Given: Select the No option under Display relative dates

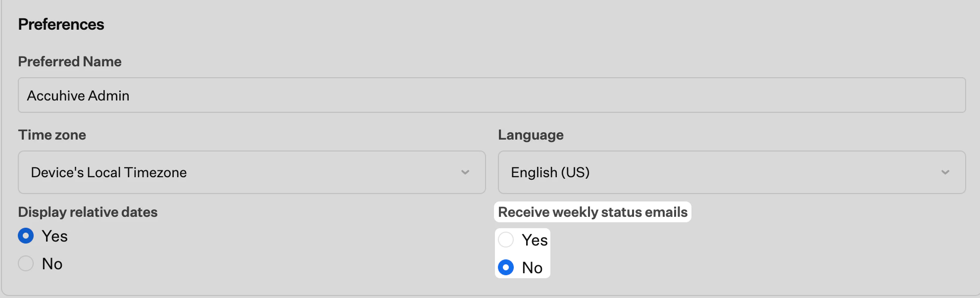Looking at the screenshot, I should point(26,263).
